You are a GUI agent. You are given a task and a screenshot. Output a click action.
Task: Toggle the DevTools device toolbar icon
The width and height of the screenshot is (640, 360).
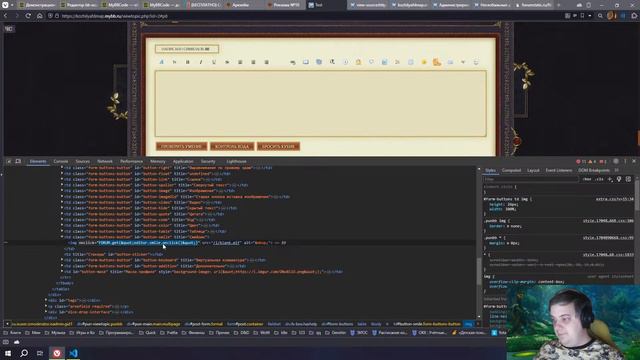18,162
